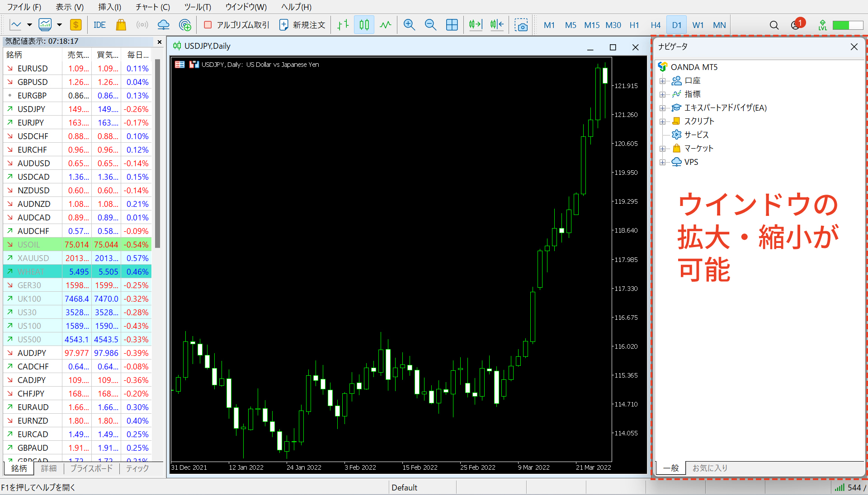This screenshot has height=495, width=868.
Task: Open ツール(T) menu
Action: coord(198,7)
